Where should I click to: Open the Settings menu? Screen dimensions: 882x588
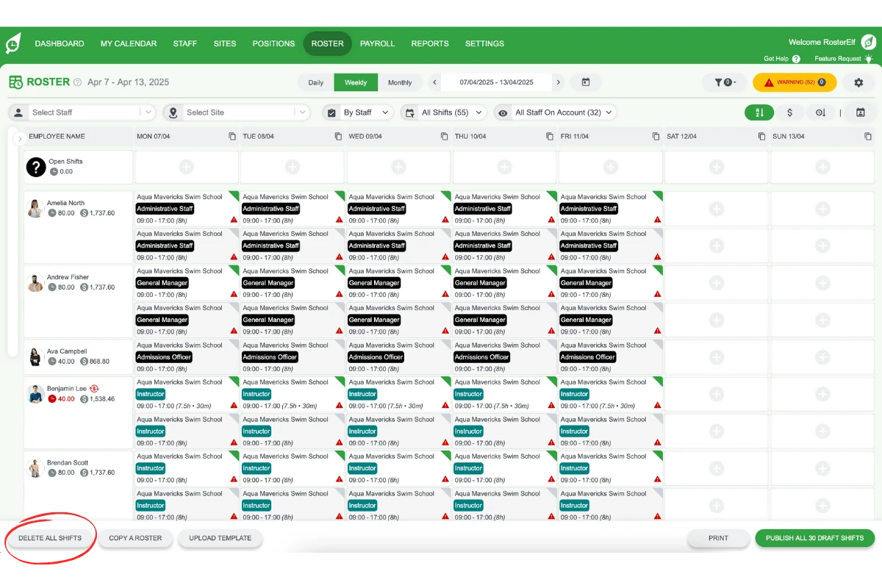pyautogui.click(x=484, y=43)
